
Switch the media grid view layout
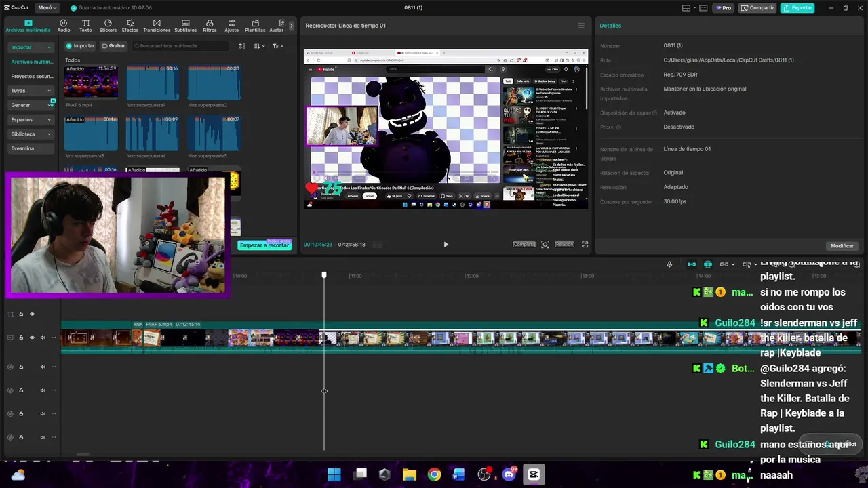click(242, 46)
